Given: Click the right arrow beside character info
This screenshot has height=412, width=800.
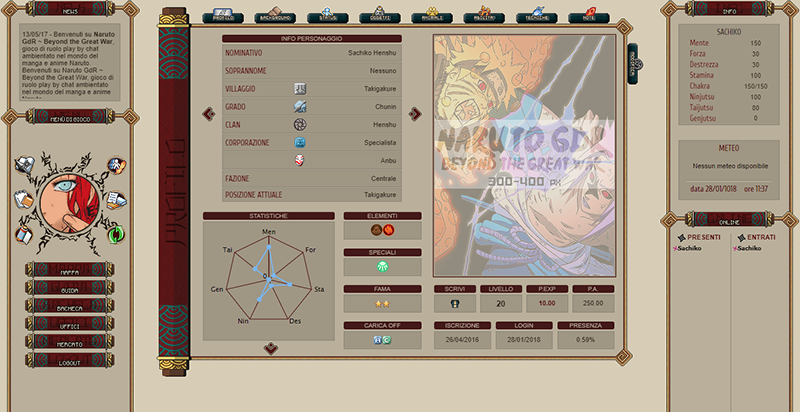Looking at the screenshot, I should 415,114.
